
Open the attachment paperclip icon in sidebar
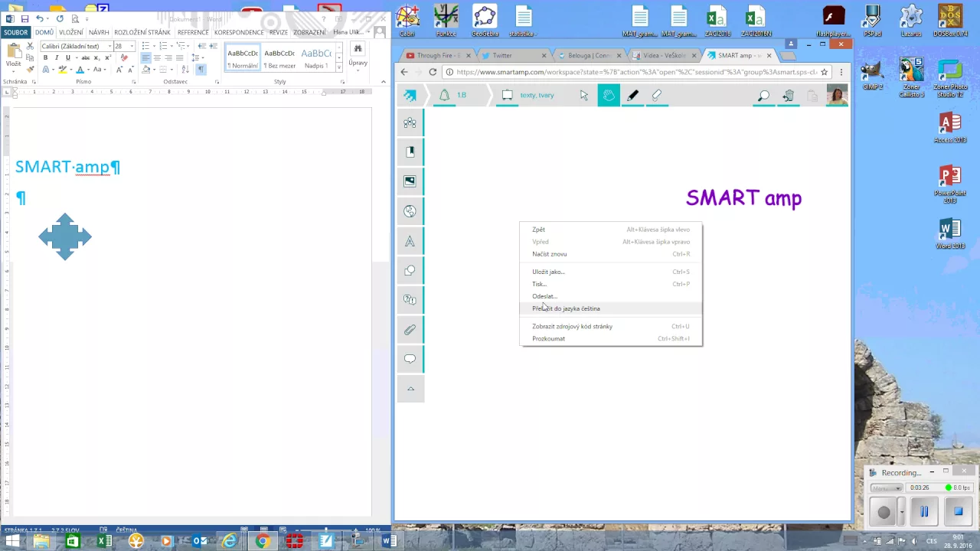(x=410, y=330)
